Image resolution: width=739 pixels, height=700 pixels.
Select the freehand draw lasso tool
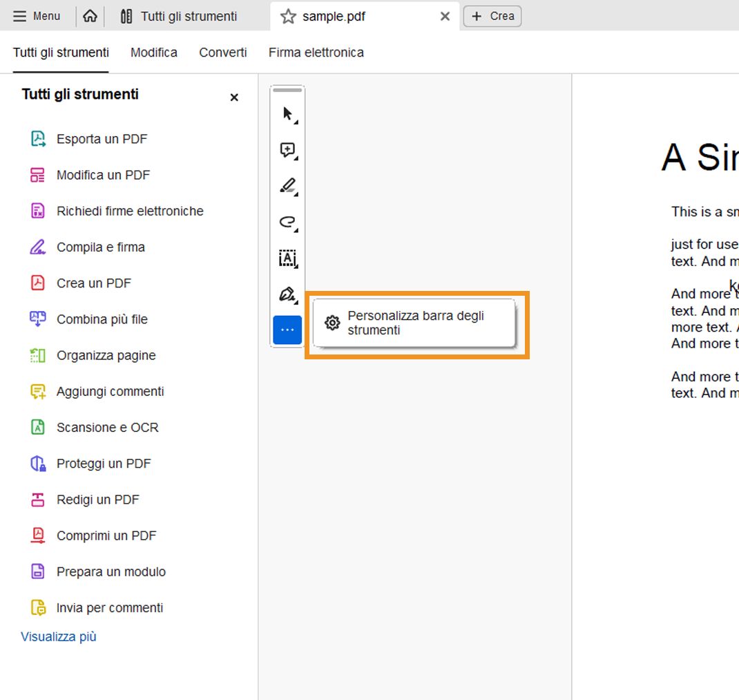click(x=287, y=223)
